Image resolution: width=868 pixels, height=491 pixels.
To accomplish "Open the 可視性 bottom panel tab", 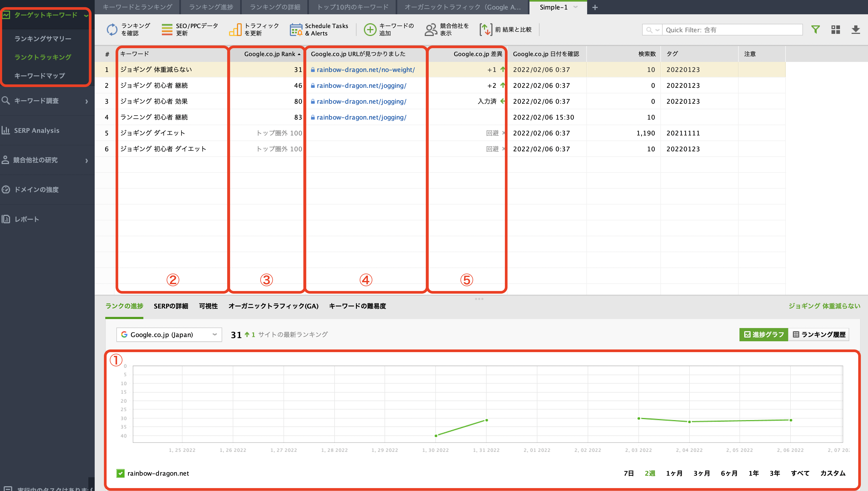I will coord(208,306).
